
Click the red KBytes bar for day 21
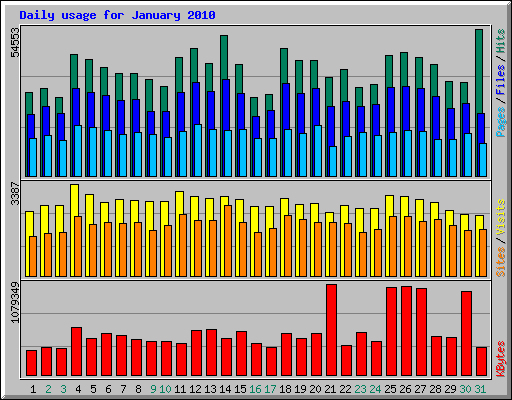pos(332,330)
